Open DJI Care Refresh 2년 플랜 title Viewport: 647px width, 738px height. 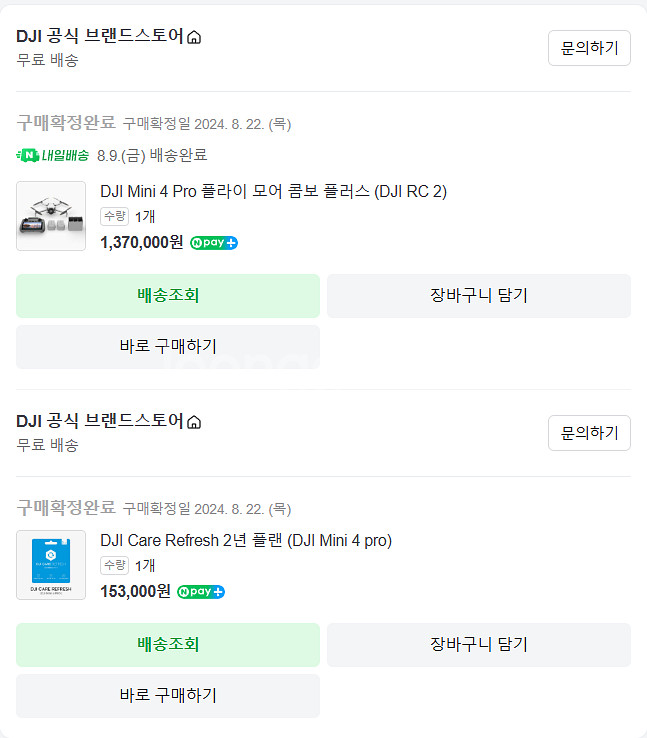[x=246, y=540]
